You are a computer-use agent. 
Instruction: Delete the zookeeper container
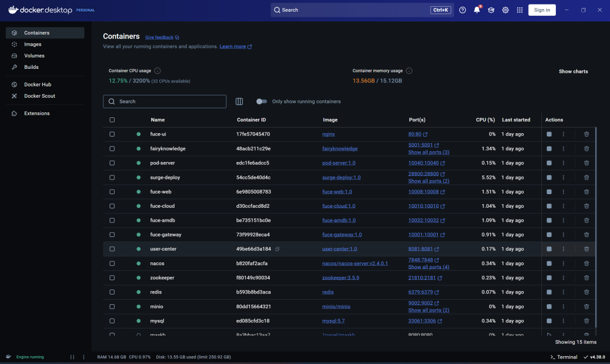coord(586,278)
